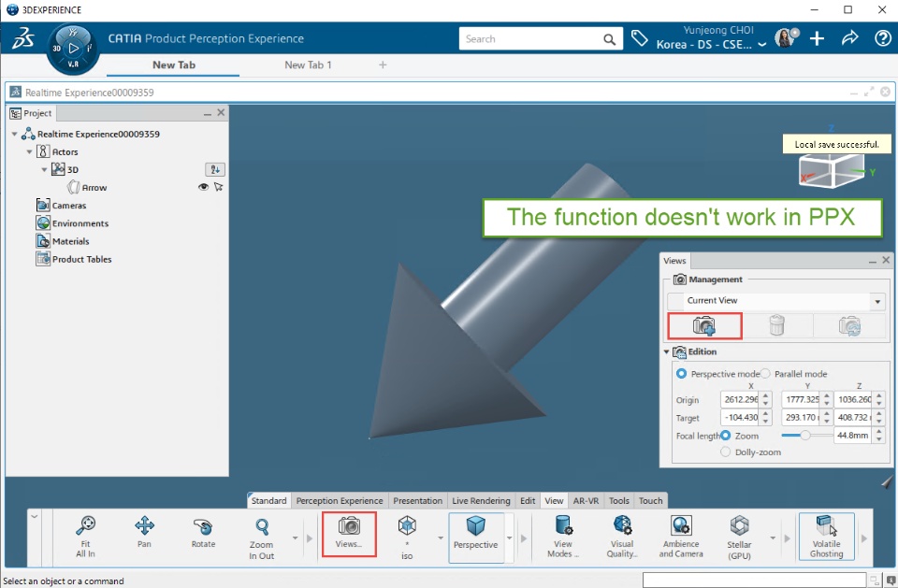Select Zoom focal length radio button
898x588 pixels.
pos(726,435)
